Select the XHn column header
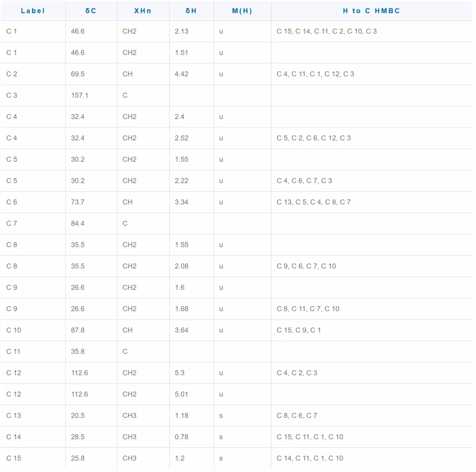 click(x=143, y=11)
